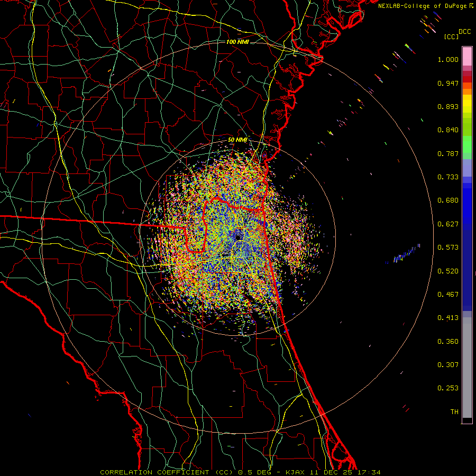
Task: Click the 0.947 legend value
Action: tap(448, 83)
